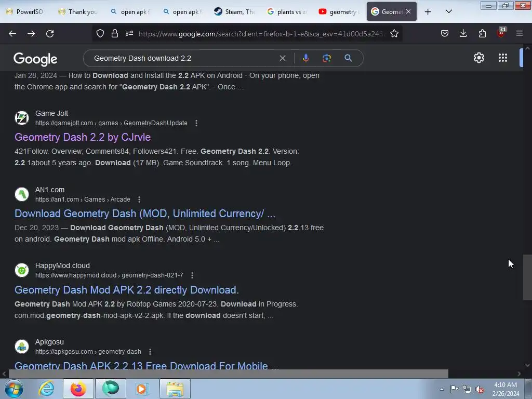The width and height of the screenshot is (532, 399).
Task: Submit search with the magnifier icon
Action: (x=348, y=58)
